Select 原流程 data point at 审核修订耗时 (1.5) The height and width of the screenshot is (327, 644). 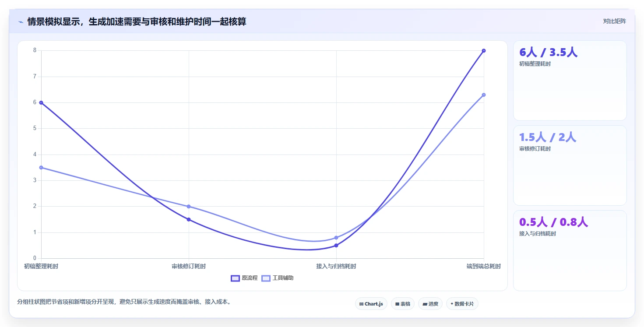189,219
